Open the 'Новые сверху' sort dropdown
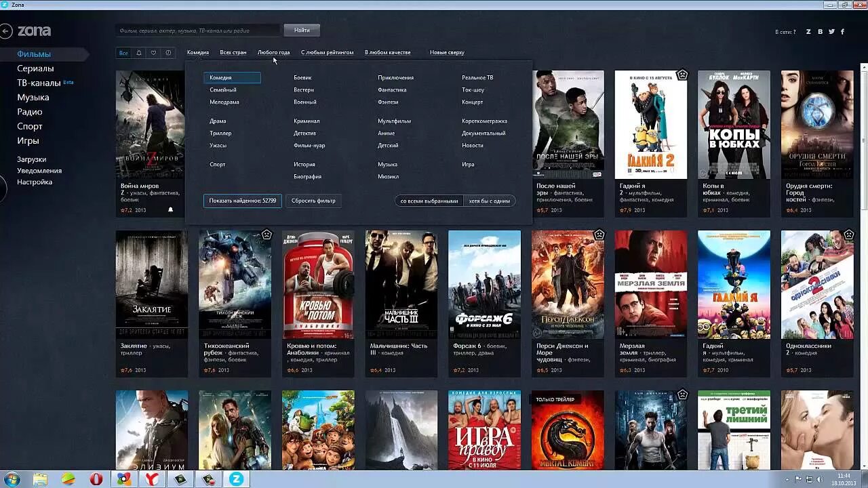This screenshot has height=488, width=868. point(447,52)
